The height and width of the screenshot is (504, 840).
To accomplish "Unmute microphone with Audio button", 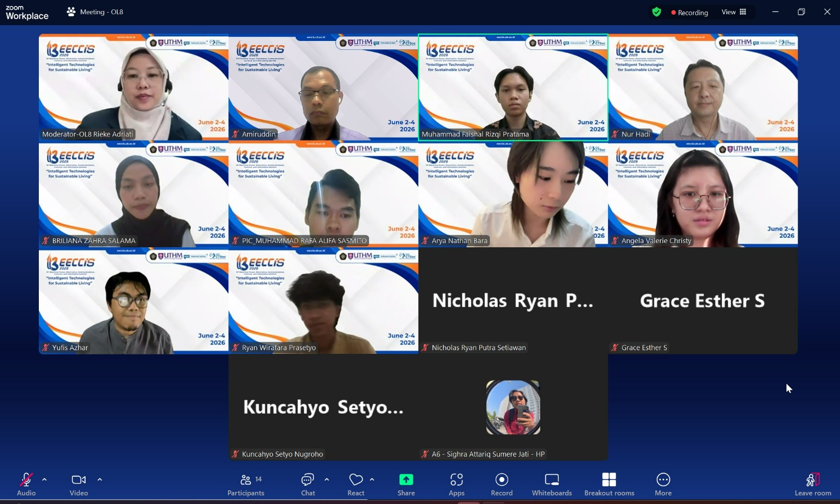I will tap(26, 484).
